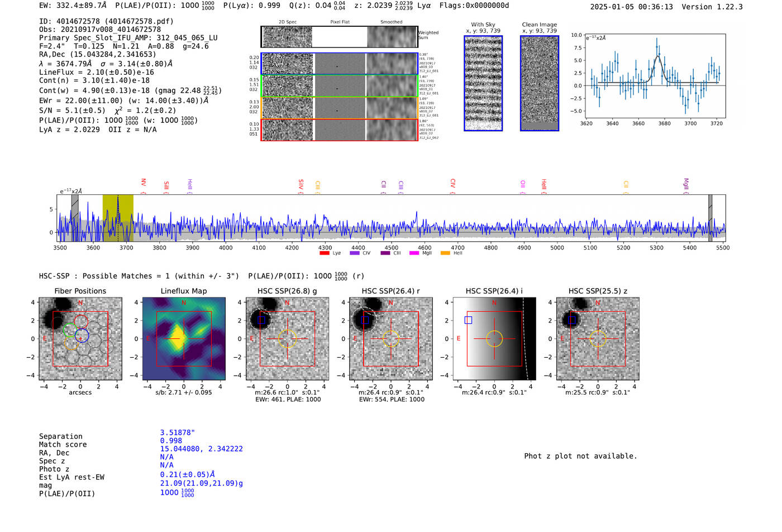Click the EW: 332.4±89.7Å header value
Image resolution: width=782 pixels, height=532 pixels.
coord(73,6)
